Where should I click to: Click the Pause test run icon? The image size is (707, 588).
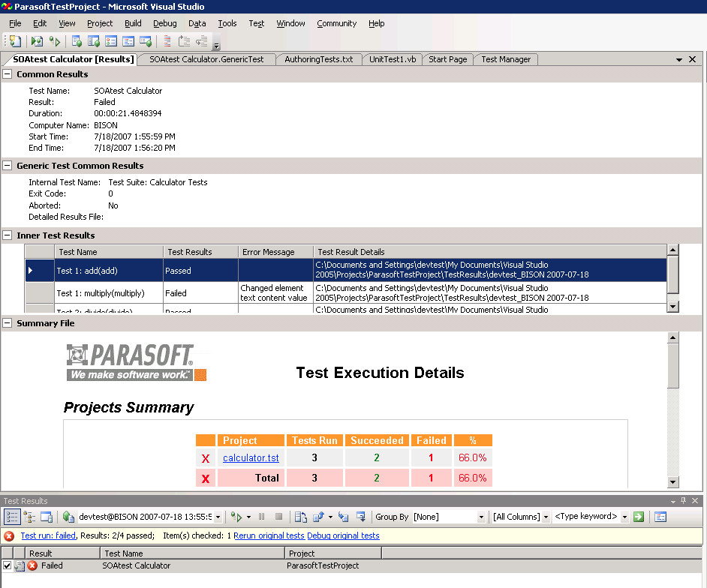pos(261,517)
